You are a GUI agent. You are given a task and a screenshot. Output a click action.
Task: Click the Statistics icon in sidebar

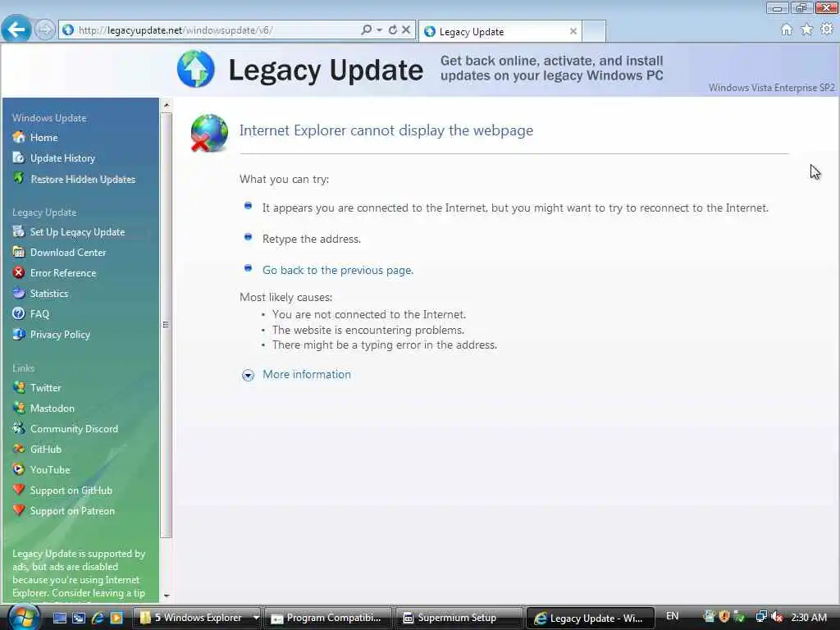point(19,293)
